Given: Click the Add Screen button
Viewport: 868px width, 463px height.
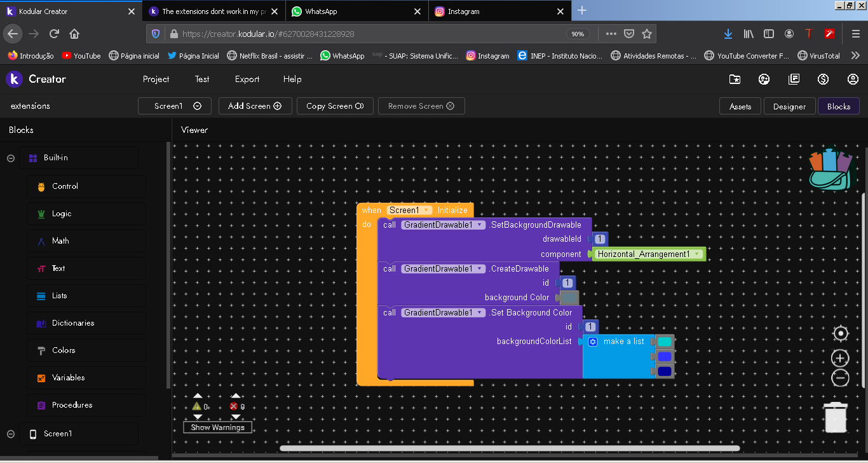Looking at the screenshot, I should coord(255,106).
